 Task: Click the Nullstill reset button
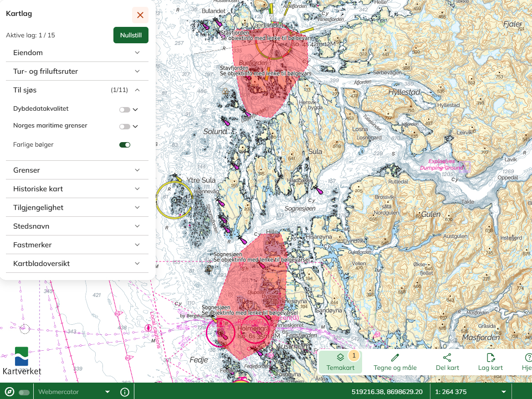click(x=131, y=35)
